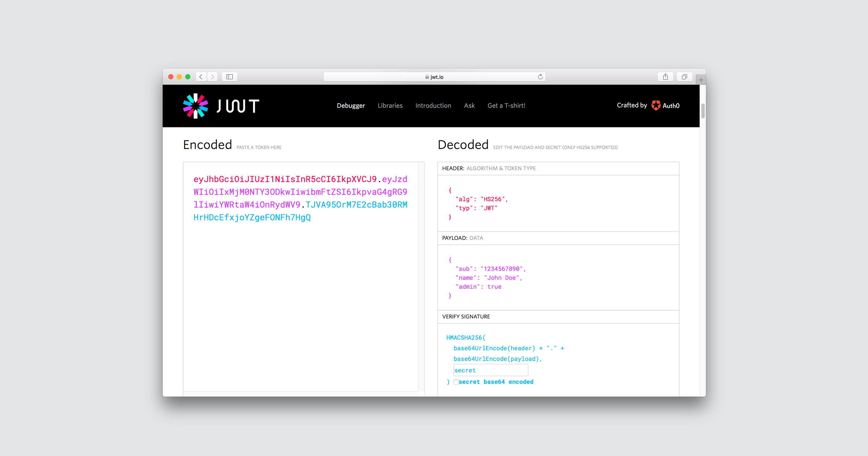Click the browser back navigation arrow
Screen dimensions: 868x456
pyautogui.click(x=200, y=76)
